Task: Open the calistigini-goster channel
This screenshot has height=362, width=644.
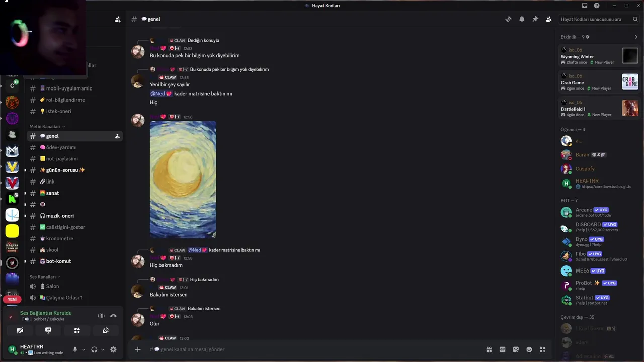Action: click(74, 227)
